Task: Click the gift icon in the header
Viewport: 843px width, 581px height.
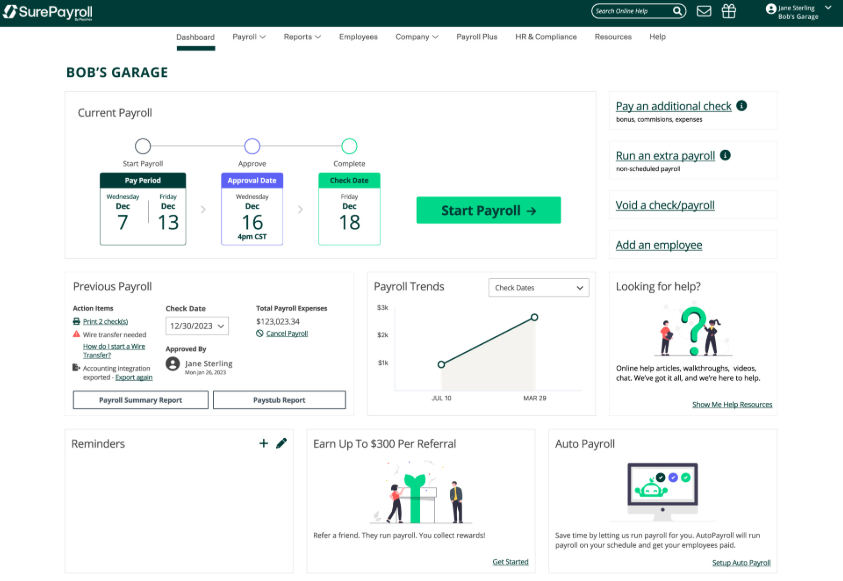Action: point(729,11)
